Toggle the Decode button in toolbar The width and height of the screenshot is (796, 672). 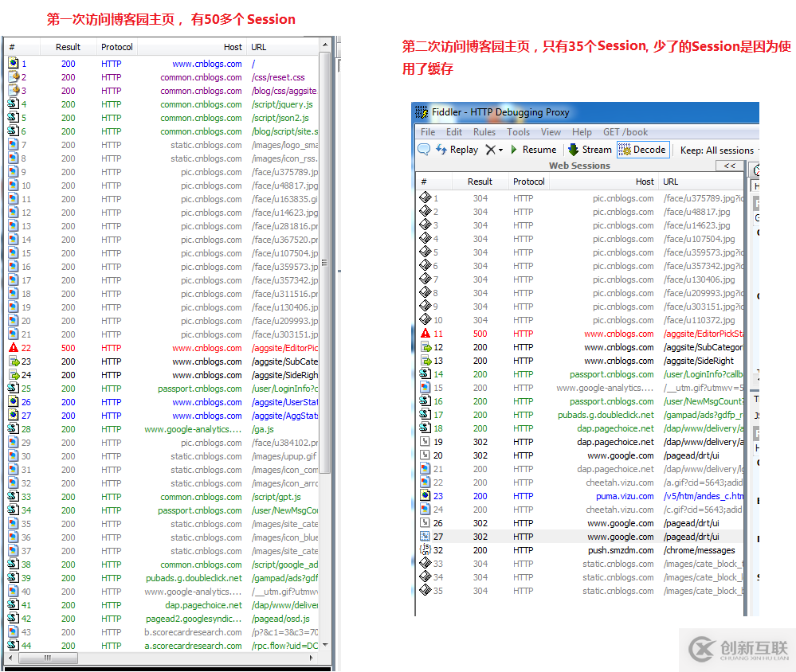pos(643,150)
